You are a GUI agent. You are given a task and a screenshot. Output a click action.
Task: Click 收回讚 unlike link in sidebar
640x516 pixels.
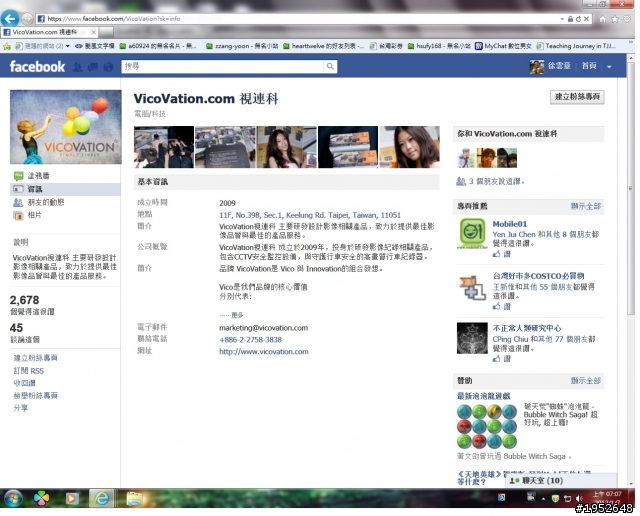(x=24, y=383)
